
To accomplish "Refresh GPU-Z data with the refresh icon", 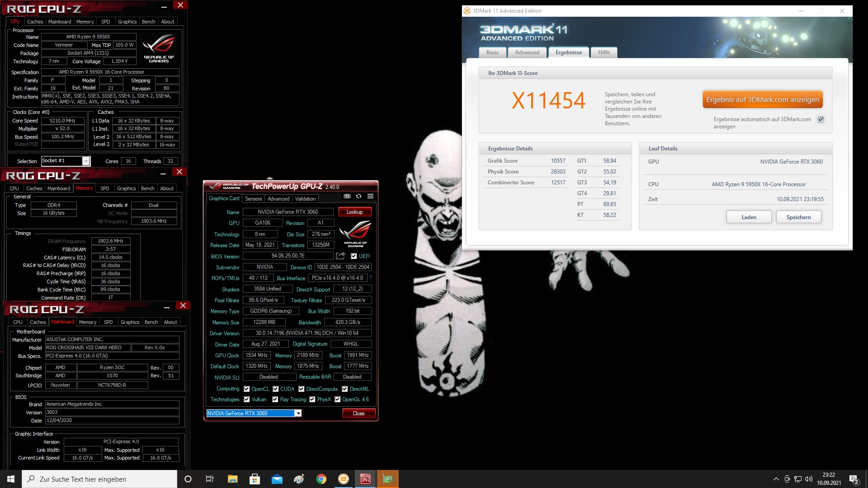I will [359, 196].
